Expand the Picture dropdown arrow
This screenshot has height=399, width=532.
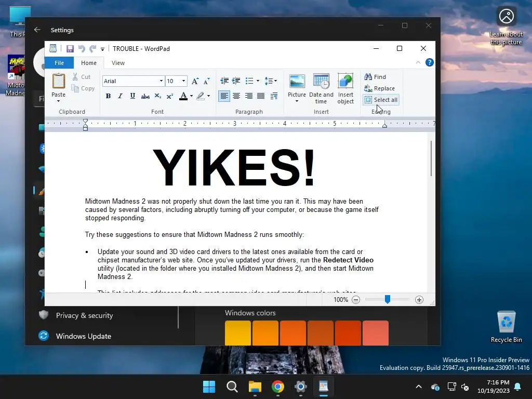tap(297, 101)
